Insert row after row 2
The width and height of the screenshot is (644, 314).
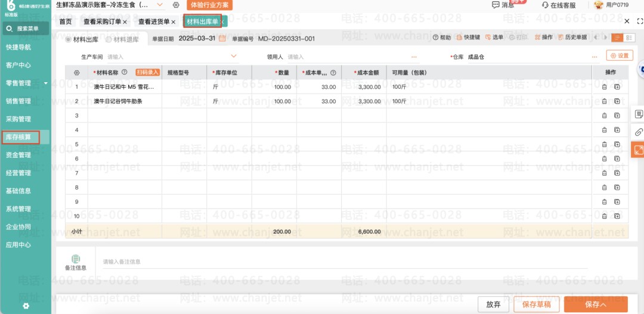point(617,101)
